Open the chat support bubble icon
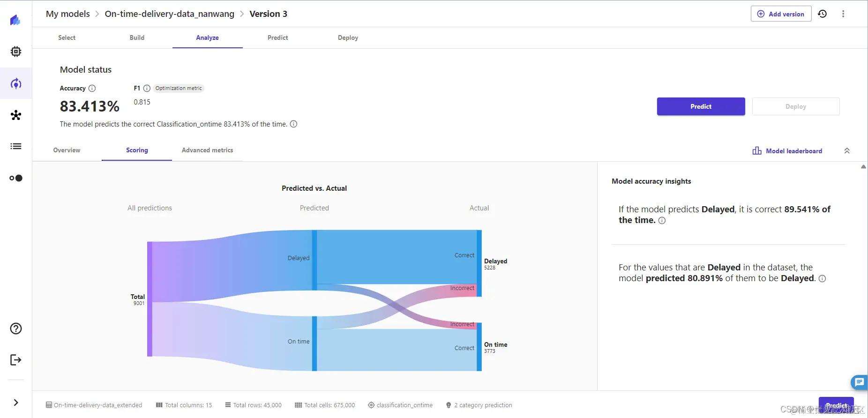This screenshot has width=868, height=418. [x=859, y=382]
